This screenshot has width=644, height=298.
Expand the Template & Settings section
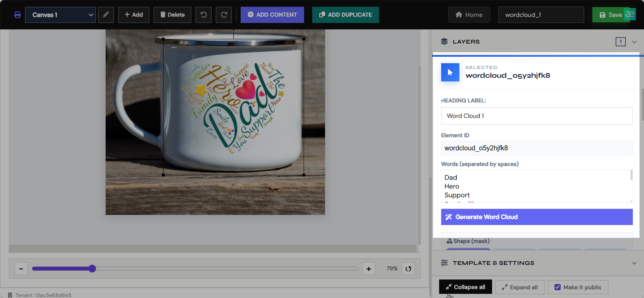634,263
